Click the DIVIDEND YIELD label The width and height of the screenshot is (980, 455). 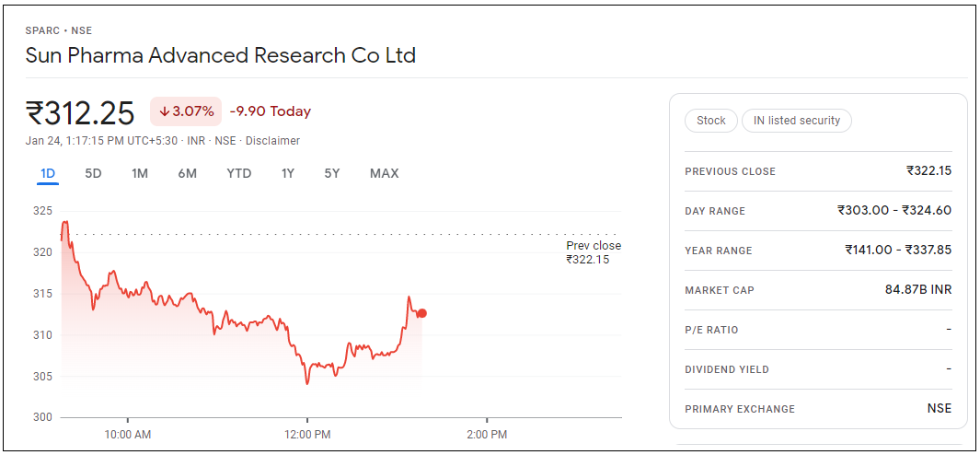click(x=727, y=369)
